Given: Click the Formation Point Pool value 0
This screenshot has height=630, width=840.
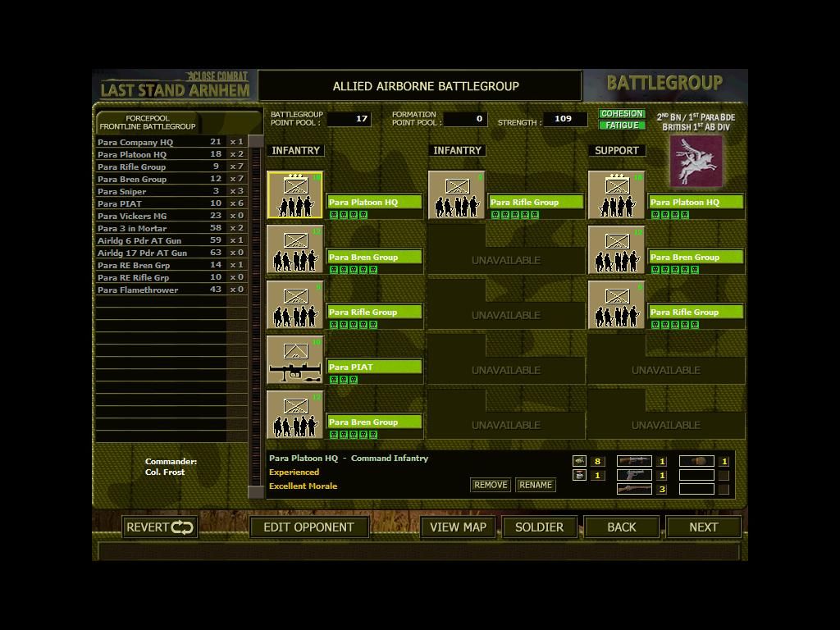Looking at the screenshot, I should click(466, 118).
